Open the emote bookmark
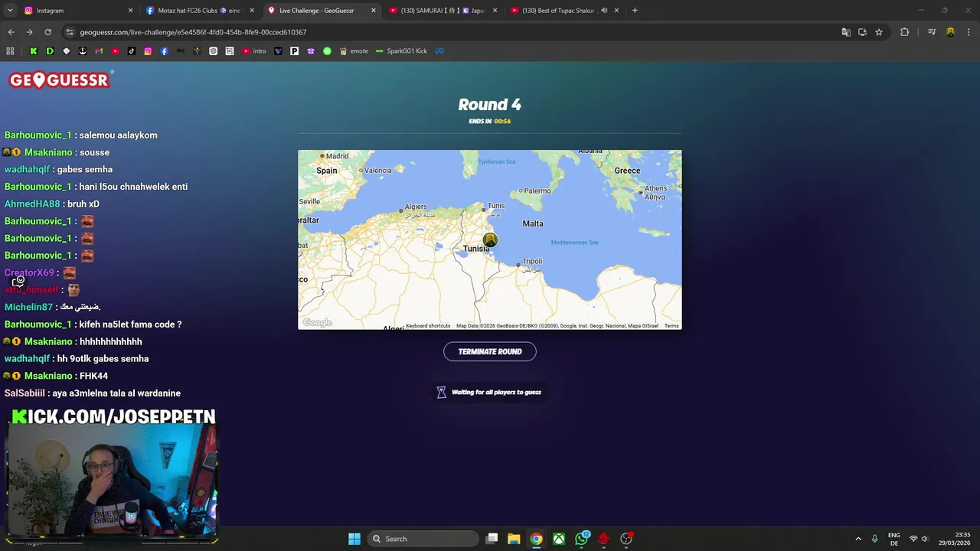The height and width of the screenshot is (551, 980). tap(354, 51)
